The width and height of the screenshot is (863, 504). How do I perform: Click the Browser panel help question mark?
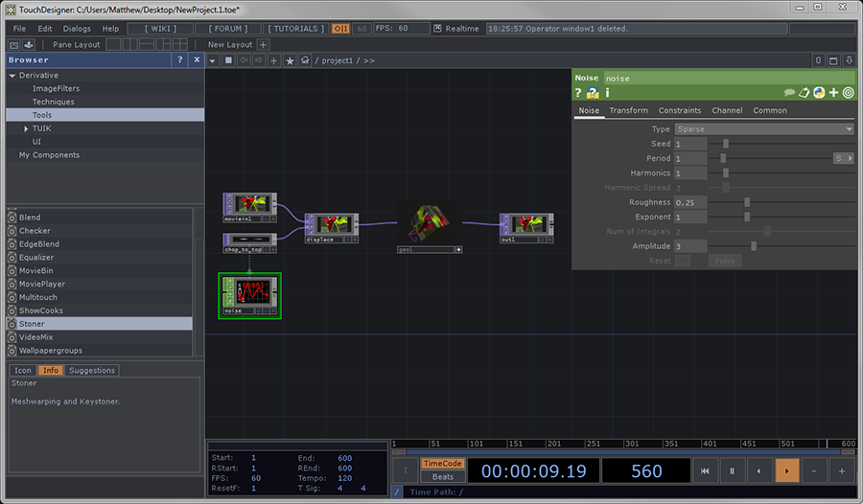(179, 59)
